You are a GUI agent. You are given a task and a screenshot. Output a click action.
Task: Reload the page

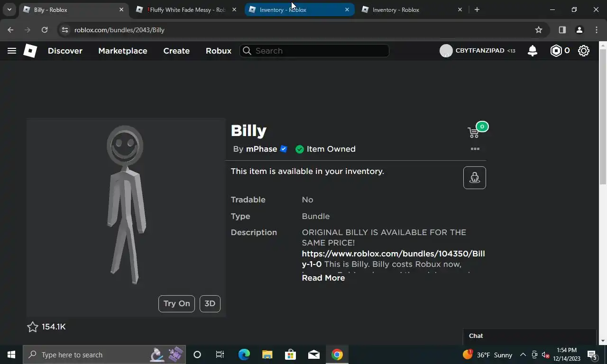[x=45, y=30]
